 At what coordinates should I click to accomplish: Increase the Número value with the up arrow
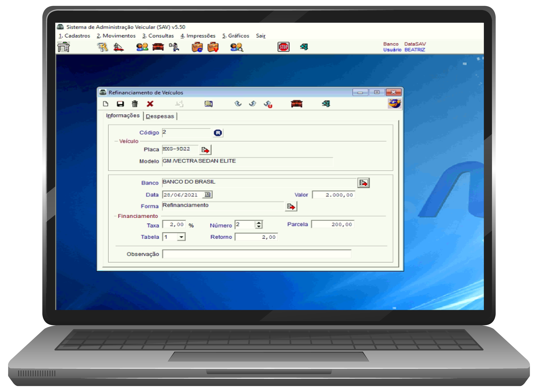point(259,223)
